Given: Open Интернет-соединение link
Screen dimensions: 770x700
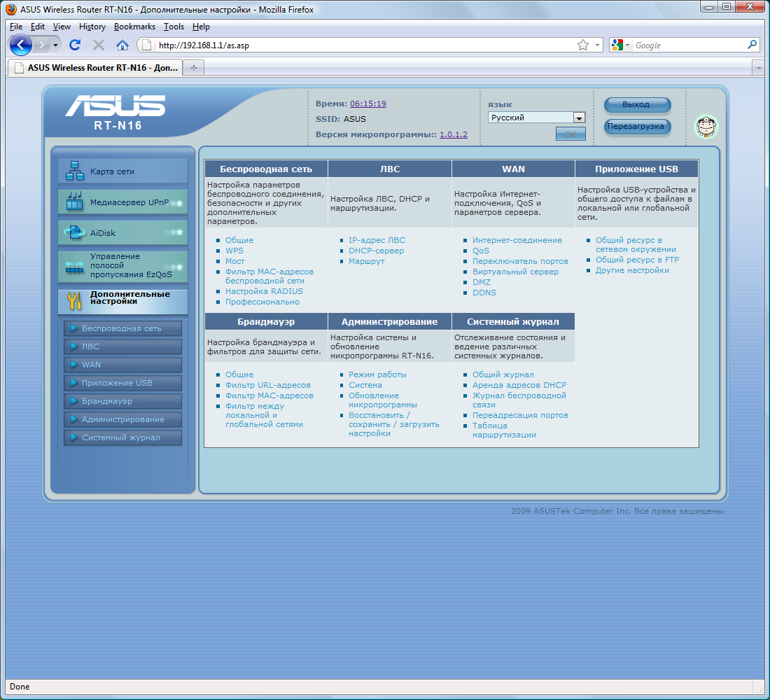Looking at the screenshot, I should click(517, 240).
